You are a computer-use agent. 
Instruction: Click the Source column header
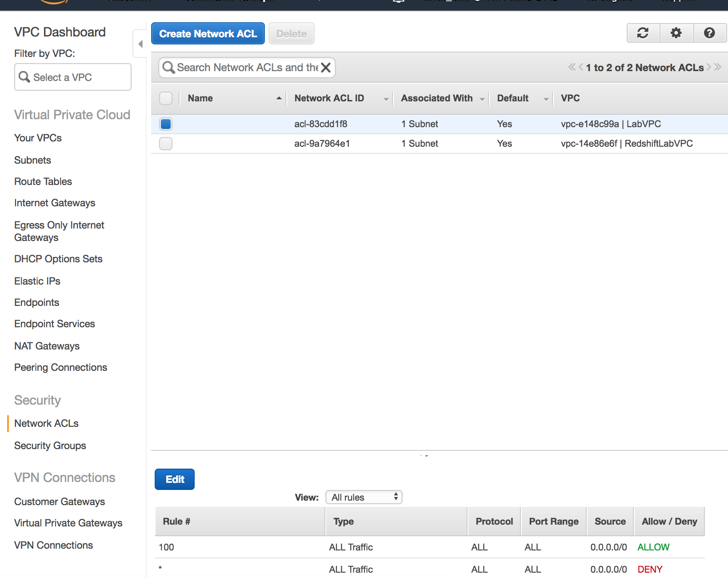coord(610,522)
